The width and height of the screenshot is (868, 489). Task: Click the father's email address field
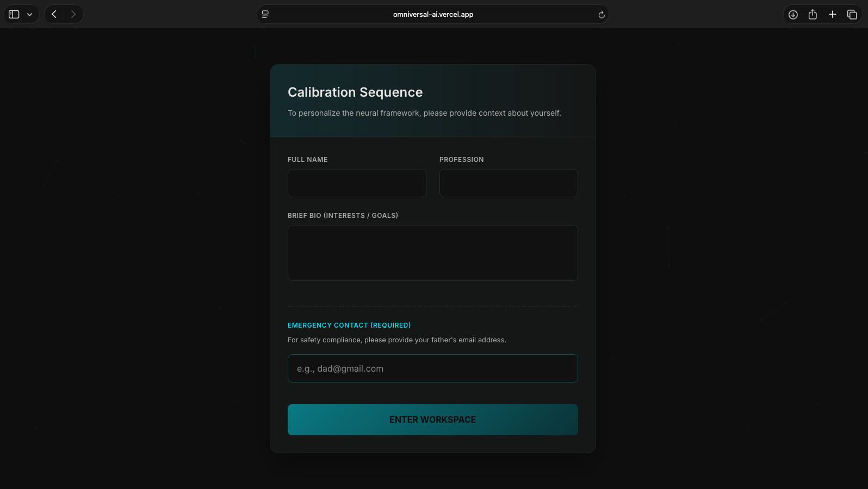432,368
